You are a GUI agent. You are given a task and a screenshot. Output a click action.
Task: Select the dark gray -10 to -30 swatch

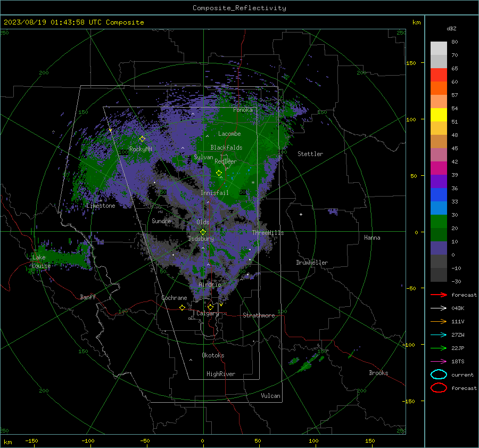pyautogui.click(x=439, y=275)
